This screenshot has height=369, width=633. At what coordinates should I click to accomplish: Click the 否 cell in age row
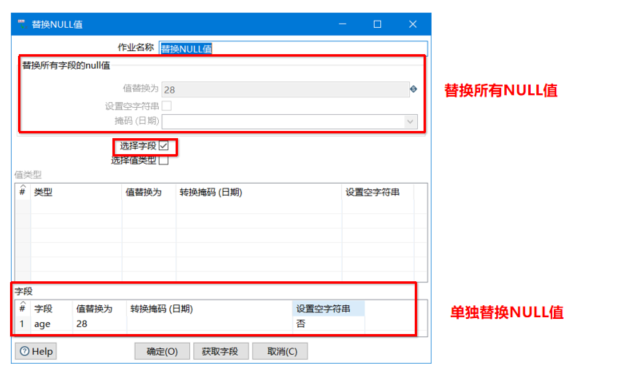329,324
